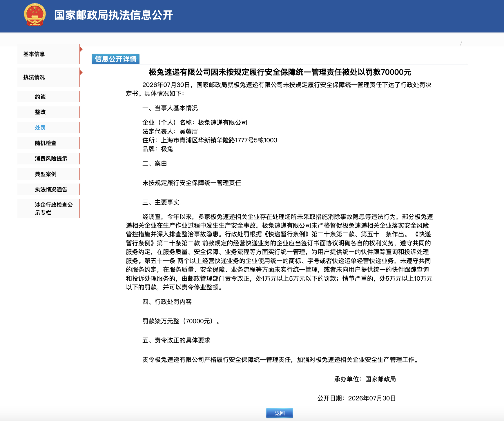Open 典型案例 sidebar entry
Image resolution: width=504 pixels, height=421 pixels.
pos(48,174)
